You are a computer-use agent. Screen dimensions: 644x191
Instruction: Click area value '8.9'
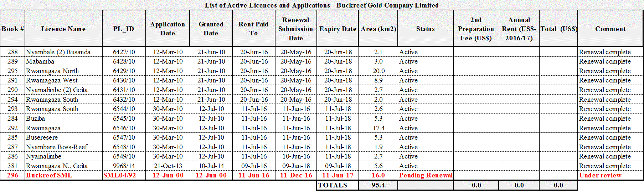(x=378, y=80)
